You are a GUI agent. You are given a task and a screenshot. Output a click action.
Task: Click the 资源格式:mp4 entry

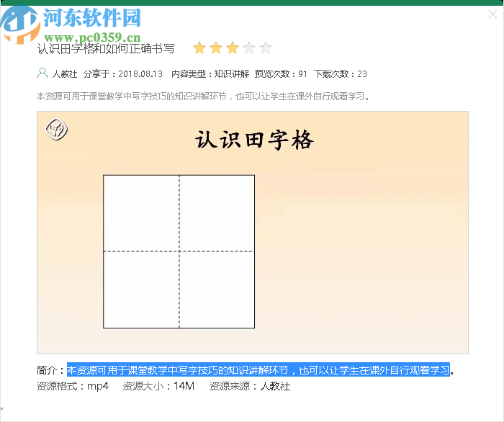point(73,386)
